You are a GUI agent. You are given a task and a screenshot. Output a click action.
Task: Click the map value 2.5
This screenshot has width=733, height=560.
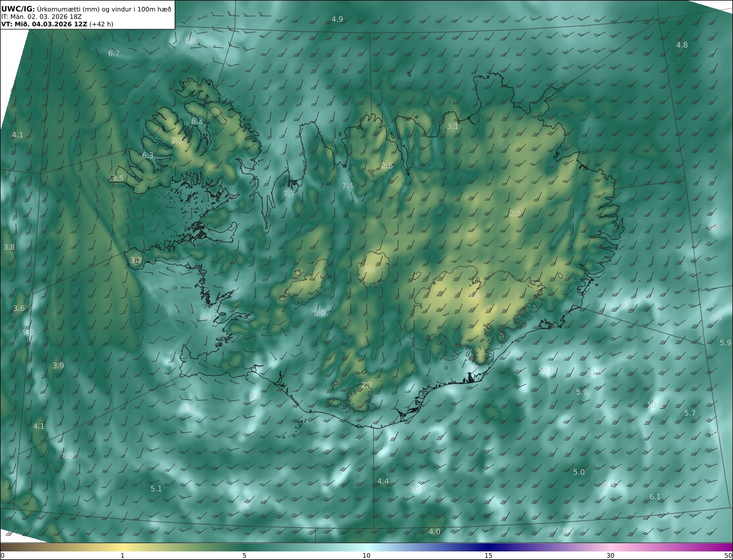point(515,214)
